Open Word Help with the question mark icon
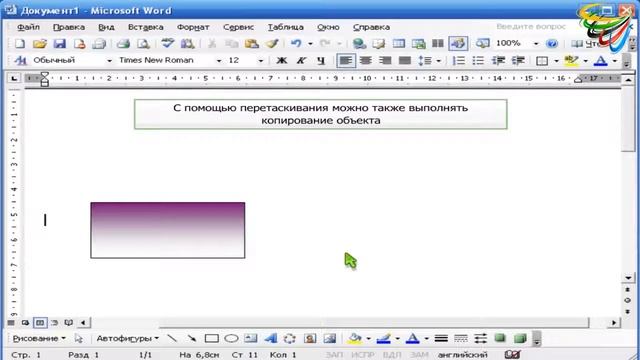640x360 pixels. [x=551, y=43]
